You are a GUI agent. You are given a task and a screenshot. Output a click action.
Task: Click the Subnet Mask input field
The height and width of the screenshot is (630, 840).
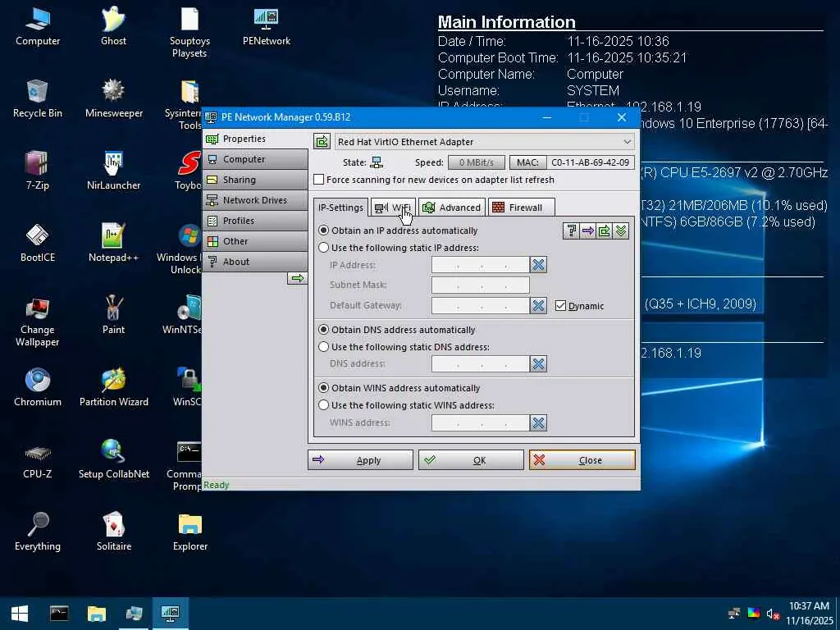pyautogui.click(x=481, y=285)
